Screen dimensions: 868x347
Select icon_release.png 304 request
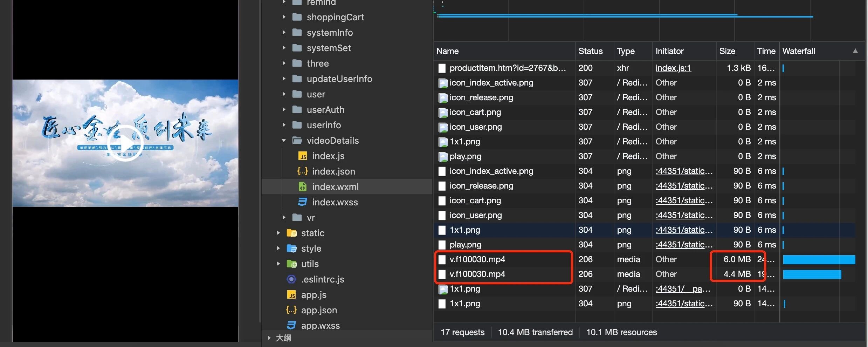[x=645, y=186]
